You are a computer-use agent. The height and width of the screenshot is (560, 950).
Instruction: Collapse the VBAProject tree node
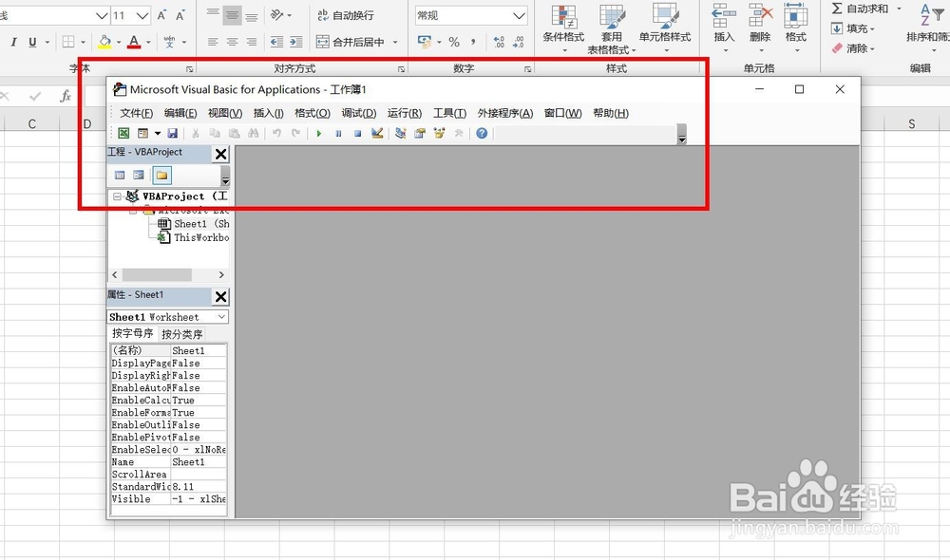pyautogui.click(x=117, y=196)
